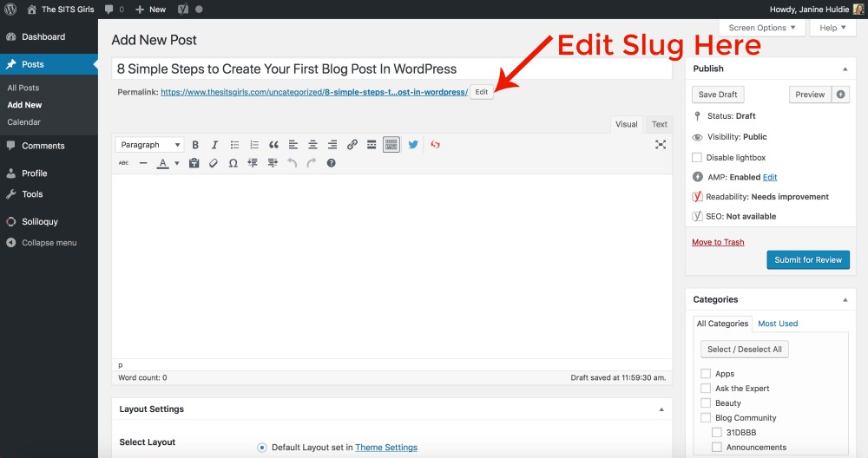868x458 pixels.
Task: Open the text color picker arrow
Action: tap(177, 163)
